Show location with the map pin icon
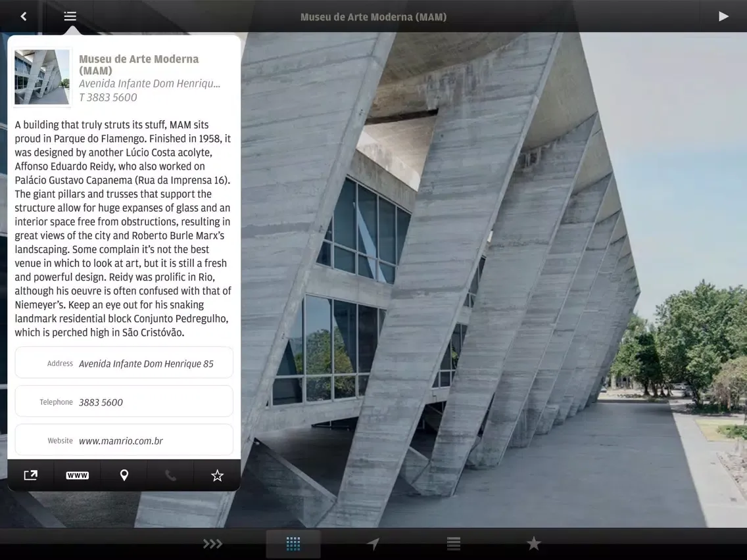The image size is (747, 560). click(124, 475)
